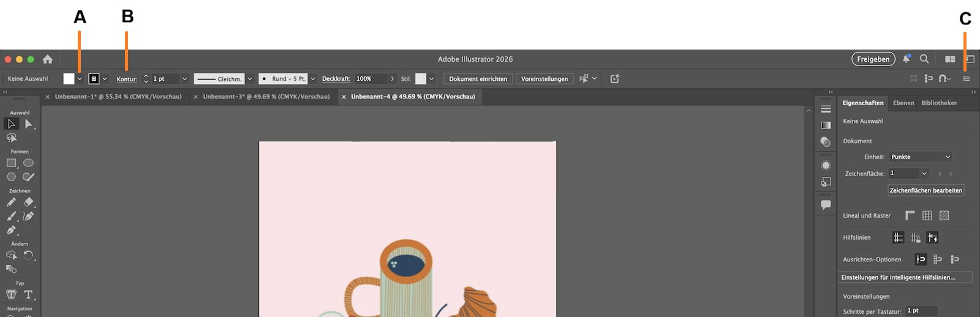Activate the Type tool
The height and width of the screenshot is (317, 980).
pyautogui.click(x=28, y=294)
